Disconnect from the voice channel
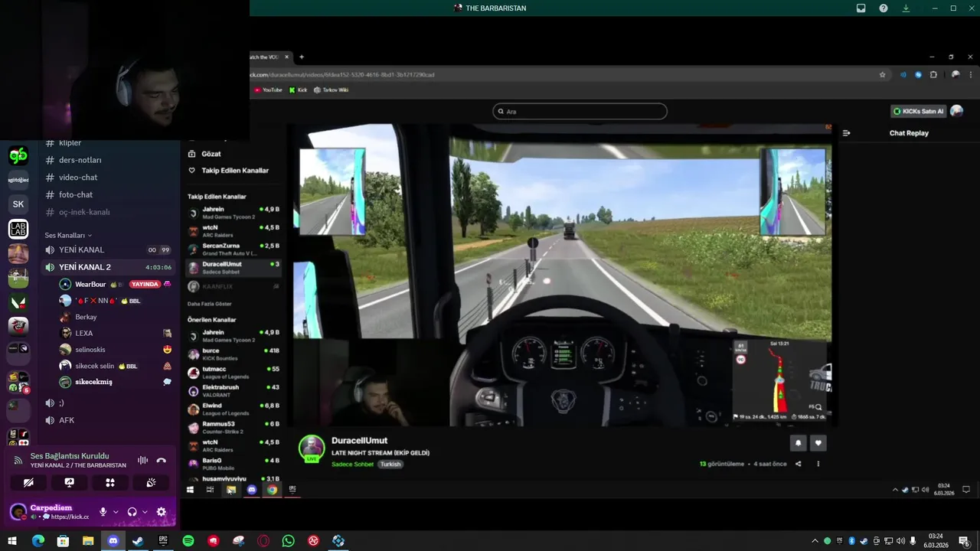Screen dimensions: 980x551 click(161, 460)
